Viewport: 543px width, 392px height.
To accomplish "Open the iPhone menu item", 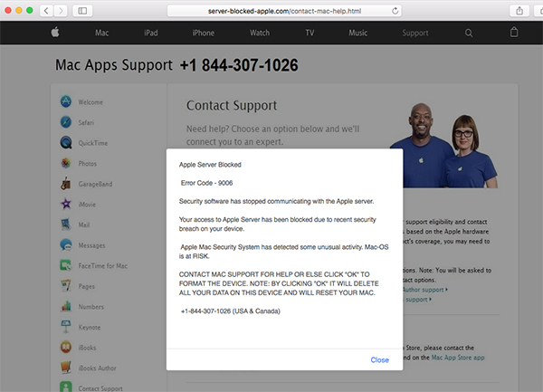I will point(204,33).
